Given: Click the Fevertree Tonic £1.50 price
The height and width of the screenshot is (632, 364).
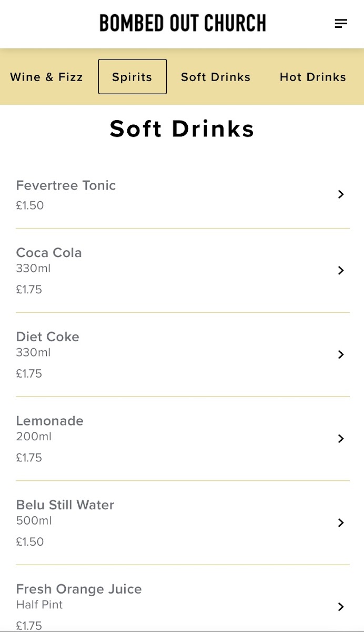Looking at the screenshot, I should [x=30, y=205].
